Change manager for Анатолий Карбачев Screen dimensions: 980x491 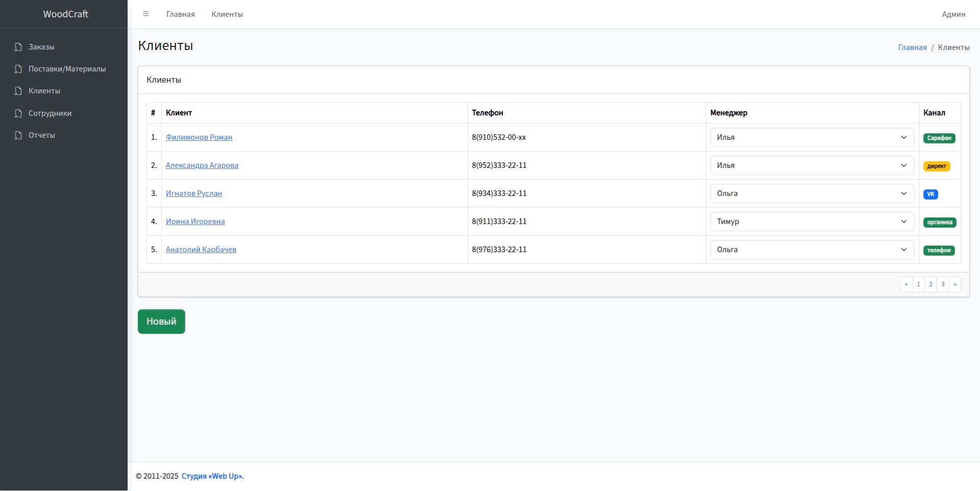click(x=812, y=250)
